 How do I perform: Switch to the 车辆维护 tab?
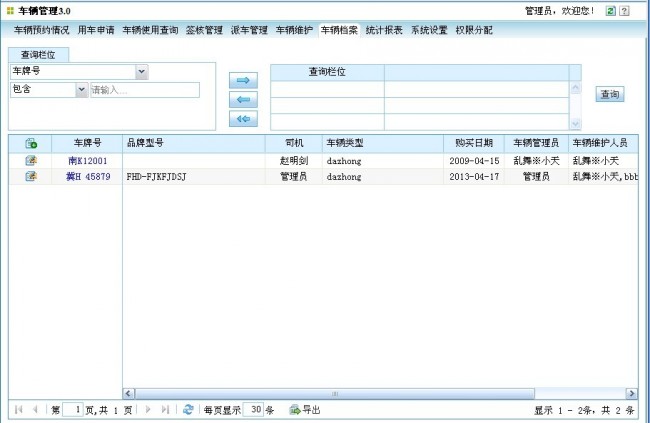[x=294, y=30]
